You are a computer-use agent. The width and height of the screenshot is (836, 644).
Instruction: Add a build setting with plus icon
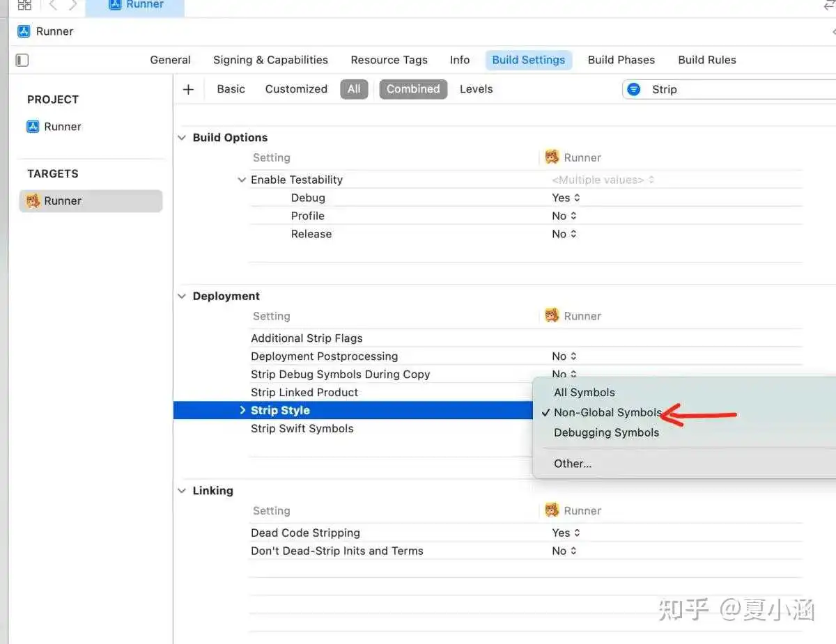[x=188, y=89]
